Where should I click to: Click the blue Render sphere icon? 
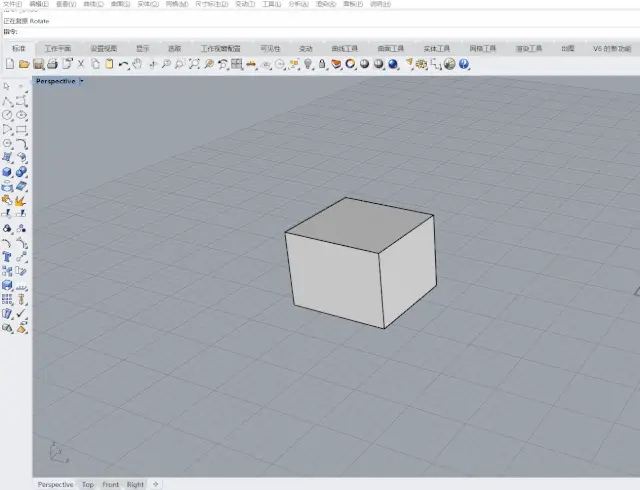(x=393, y=64)
